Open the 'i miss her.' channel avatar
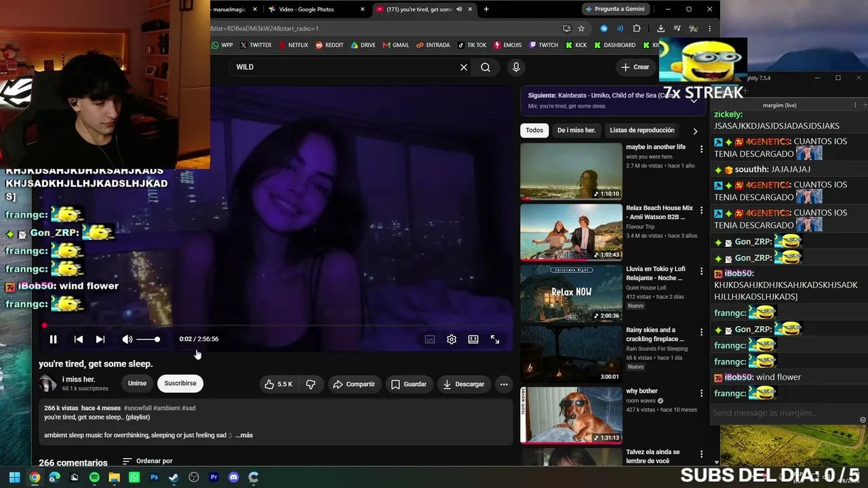 (47, 384)
